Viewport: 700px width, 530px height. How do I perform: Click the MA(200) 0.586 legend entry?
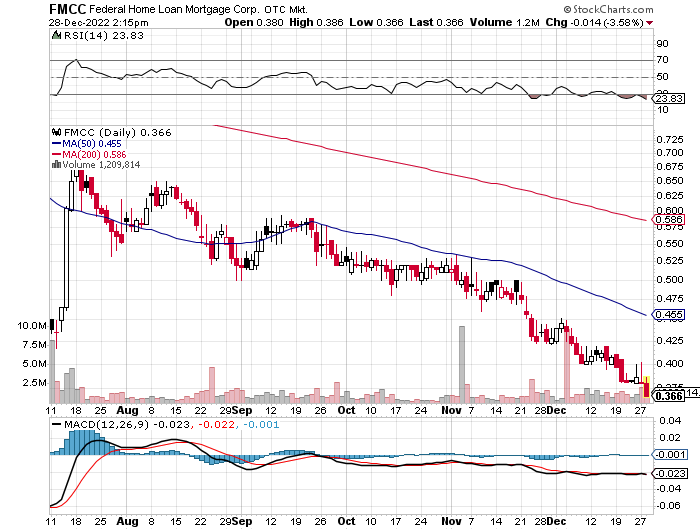click(89, 154)
